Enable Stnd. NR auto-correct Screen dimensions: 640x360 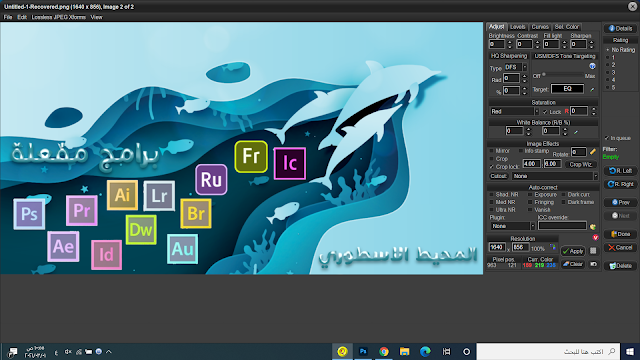pos(491,195)
